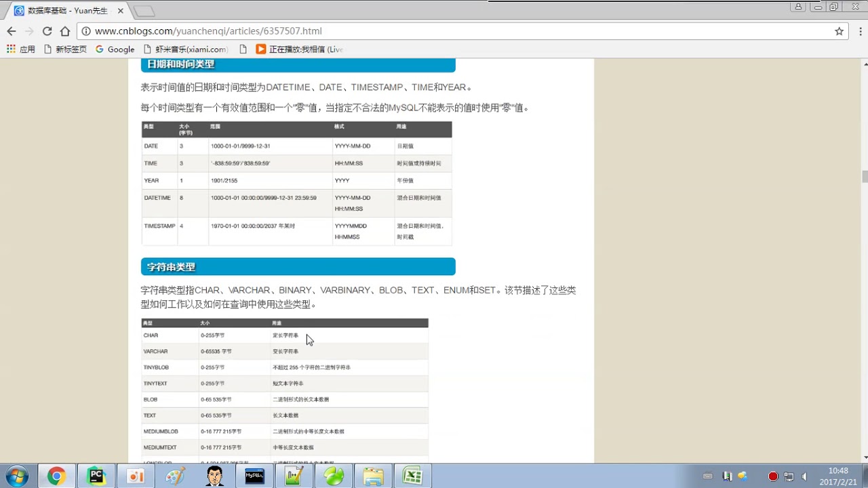Image resolution: width=868 pixels, height=488 pixels.
Task: Click the browser forward arrow
Action: tap(29, 31)
